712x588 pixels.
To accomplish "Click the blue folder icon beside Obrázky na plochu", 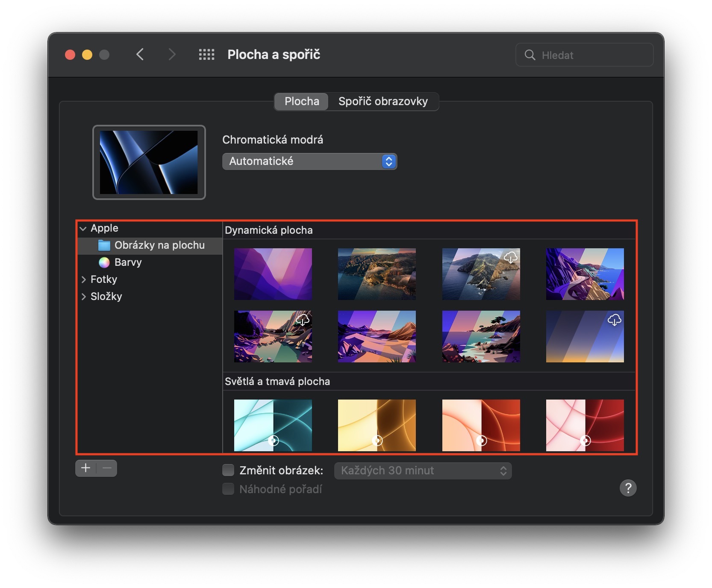I will click(x=104, y=245).
